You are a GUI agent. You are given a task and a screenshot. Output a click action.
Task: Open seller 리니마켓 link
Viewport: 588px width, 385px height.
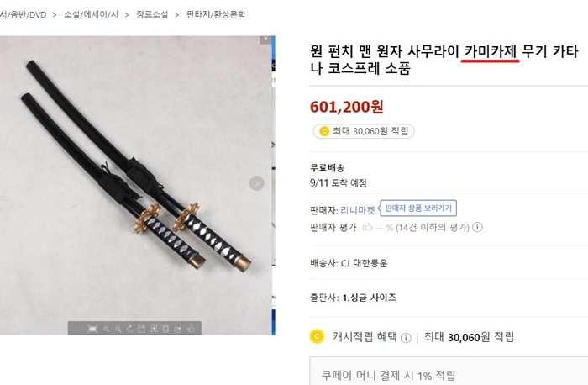point(357,210)
